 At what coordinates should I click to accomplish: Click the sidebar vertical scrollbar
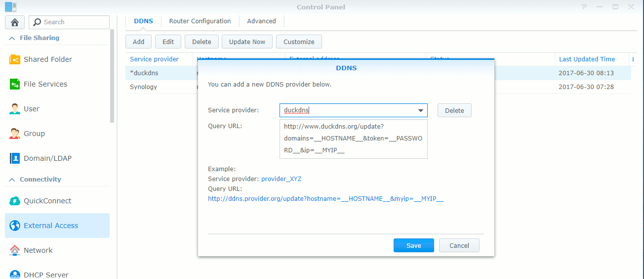(x=113, y=74)
